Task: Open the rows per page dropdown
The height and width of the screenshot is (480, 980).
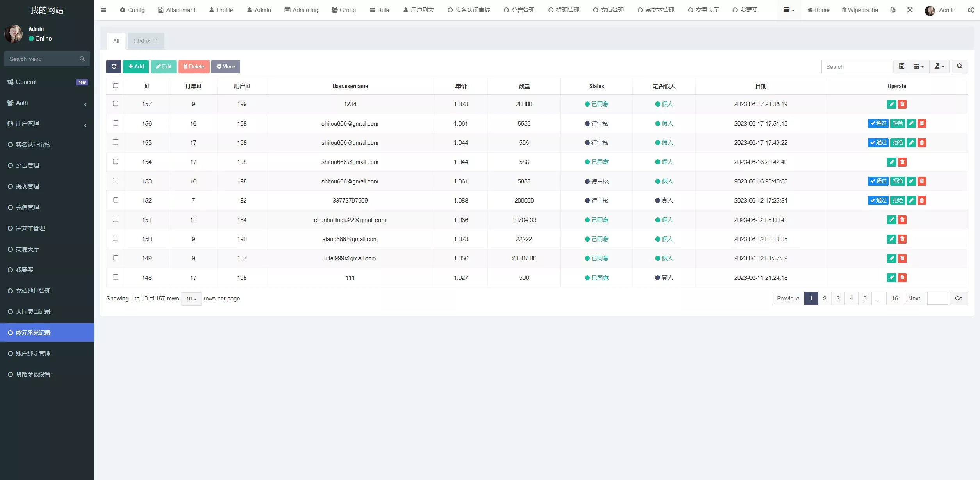Action: [x=191, y=299]
